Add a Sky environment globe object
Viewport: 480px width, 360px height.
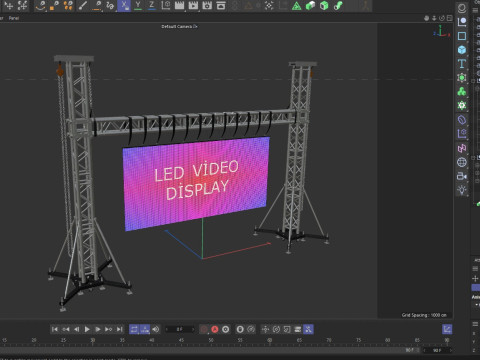[462, 162]
